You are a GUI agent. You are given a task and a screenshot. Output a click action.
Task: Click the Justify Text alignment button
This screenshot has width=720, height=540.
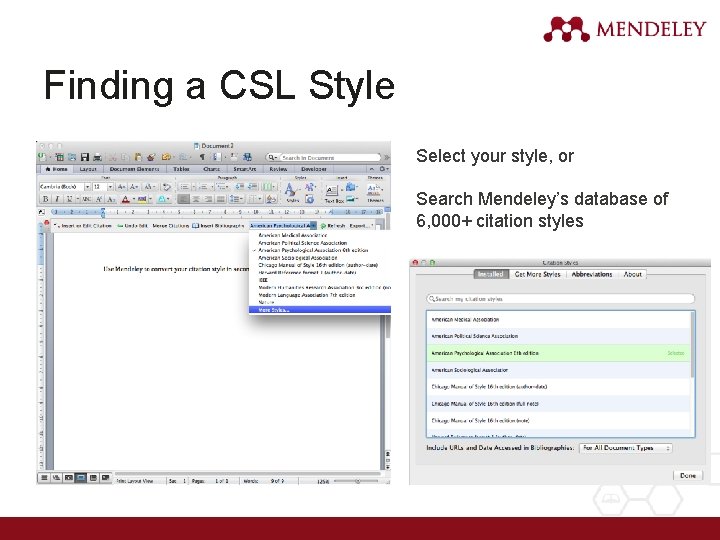(221, 199)
